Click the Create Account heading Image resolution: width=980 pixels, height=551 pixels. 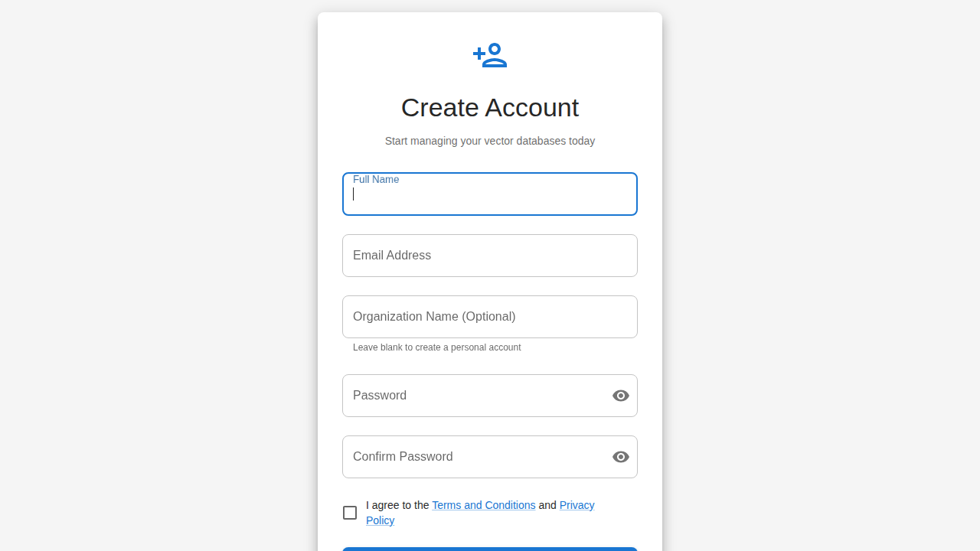click(x=490, y=108)
